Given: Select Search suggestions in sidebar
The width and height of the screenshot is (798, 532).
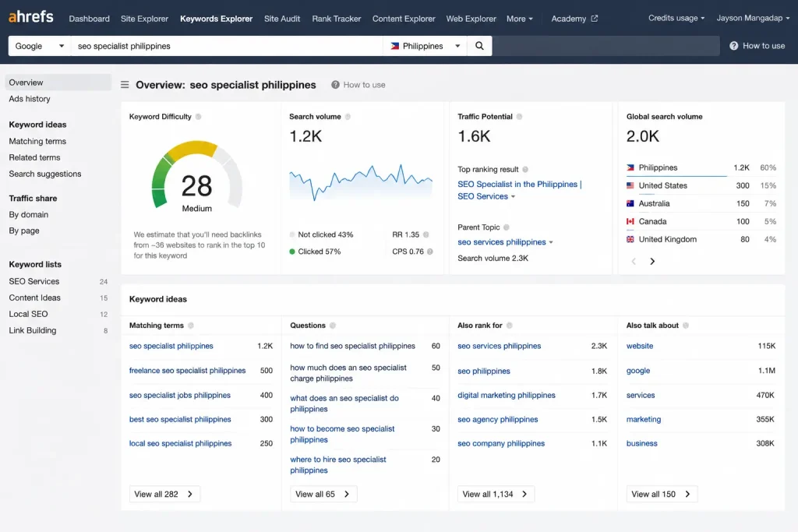Looking at the screenshot, I should 44,174.
